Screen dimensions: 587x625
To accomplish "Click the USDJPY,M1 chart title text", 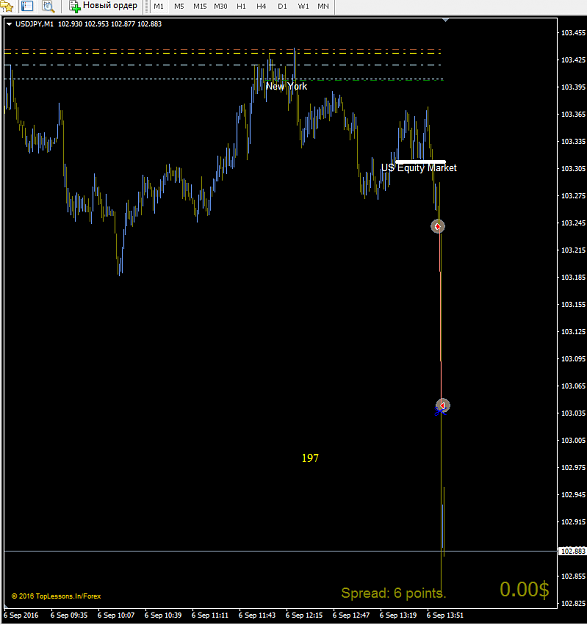I will tap(34, 24).
